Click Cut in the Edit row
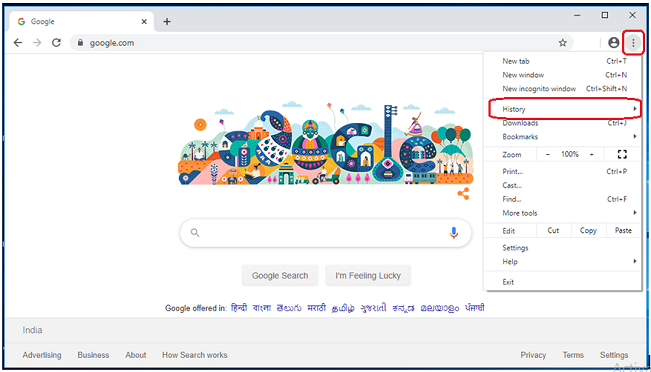 point(553,230)
